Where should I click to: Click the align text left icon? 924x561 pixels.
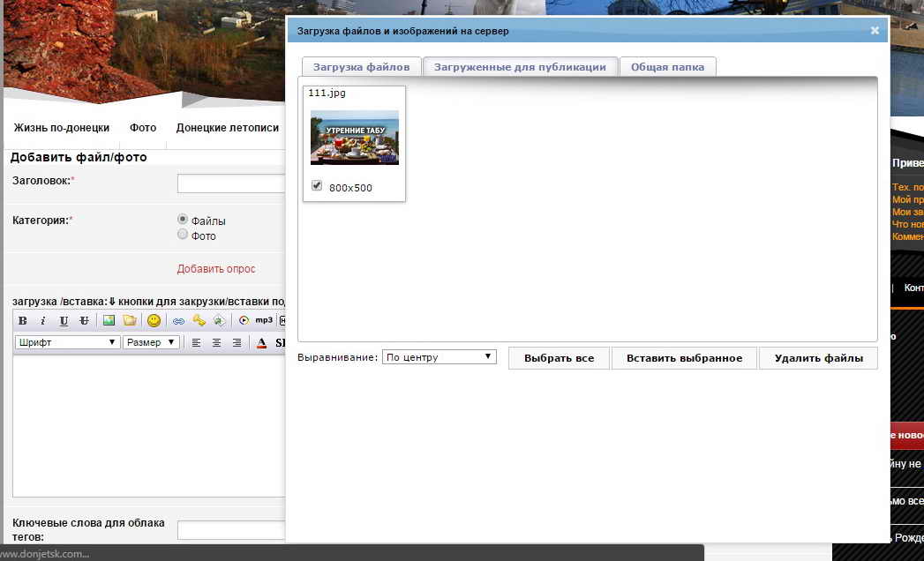196,342
